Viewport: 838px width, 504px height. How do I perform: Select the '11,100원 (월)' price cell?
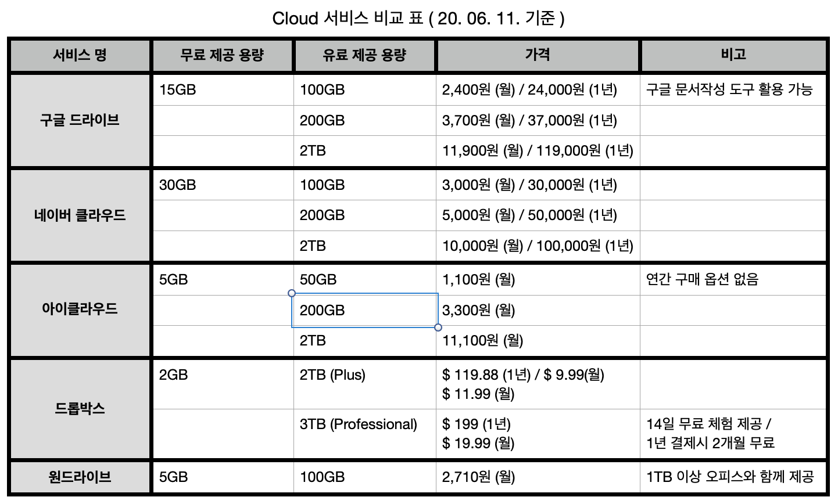538,341
